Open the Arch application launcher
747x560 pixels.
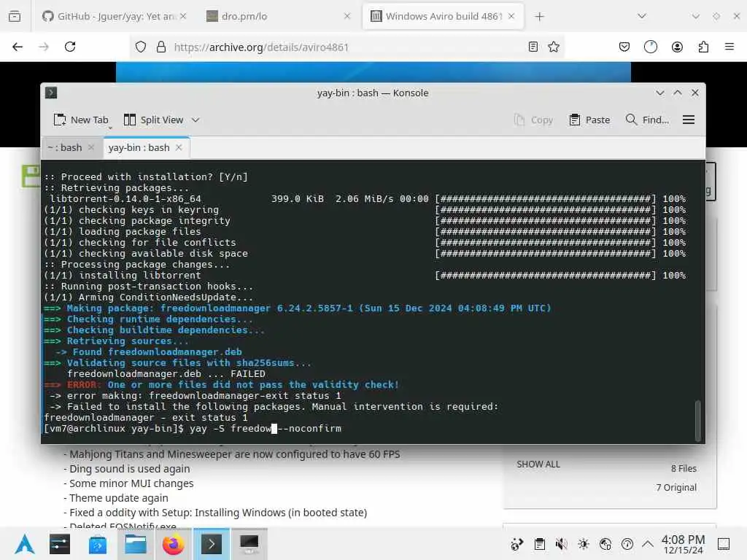click(25, 544)
